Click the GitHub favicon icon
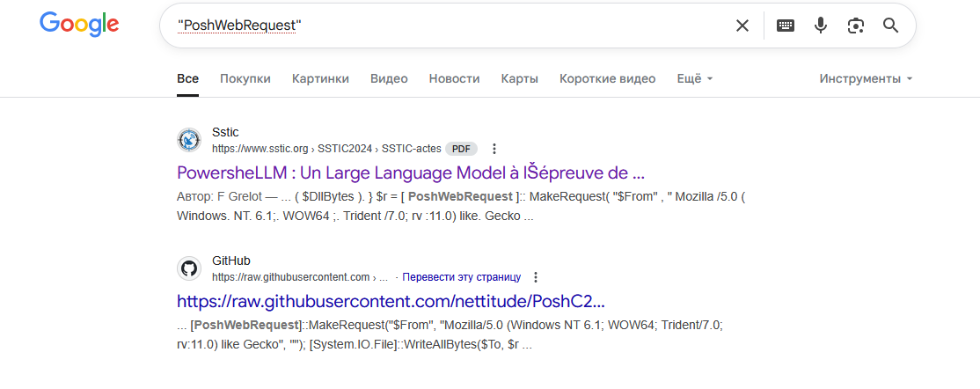This screenshot has width=980, height=389. pyautogui.click(x=189, y=269)
